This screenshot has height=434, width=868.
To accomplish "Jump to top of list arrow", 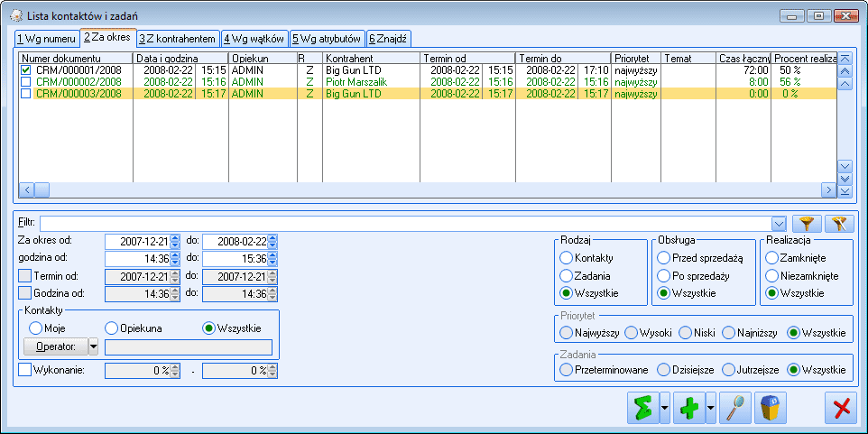I will click(x=845, y=58).
